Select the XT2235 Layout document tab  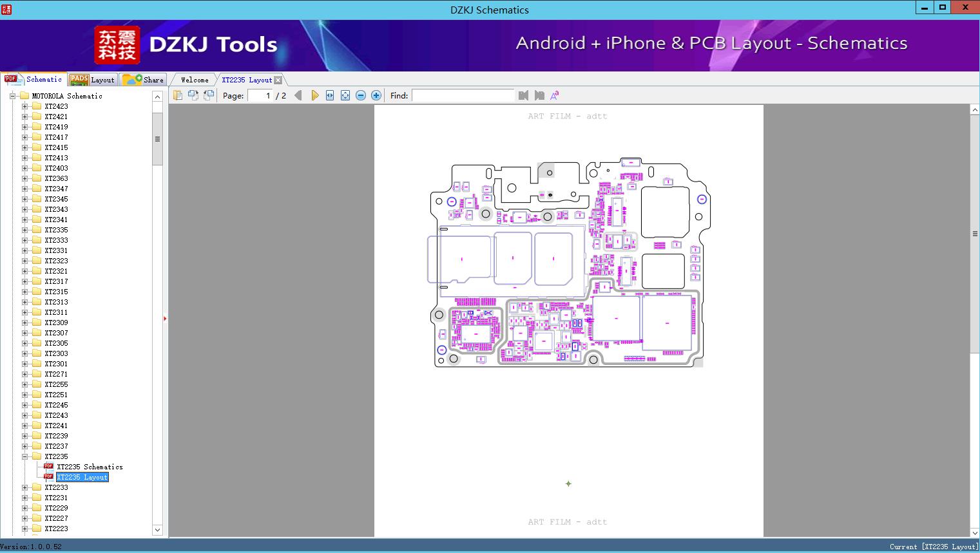pyautogui.click(x=247, y=80)
